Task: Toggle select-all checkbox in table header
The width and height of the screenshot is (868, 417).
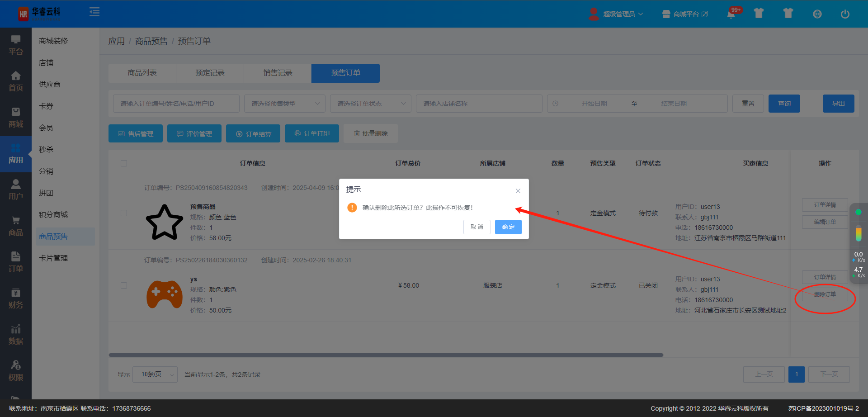Action: (x=124, y=163)
